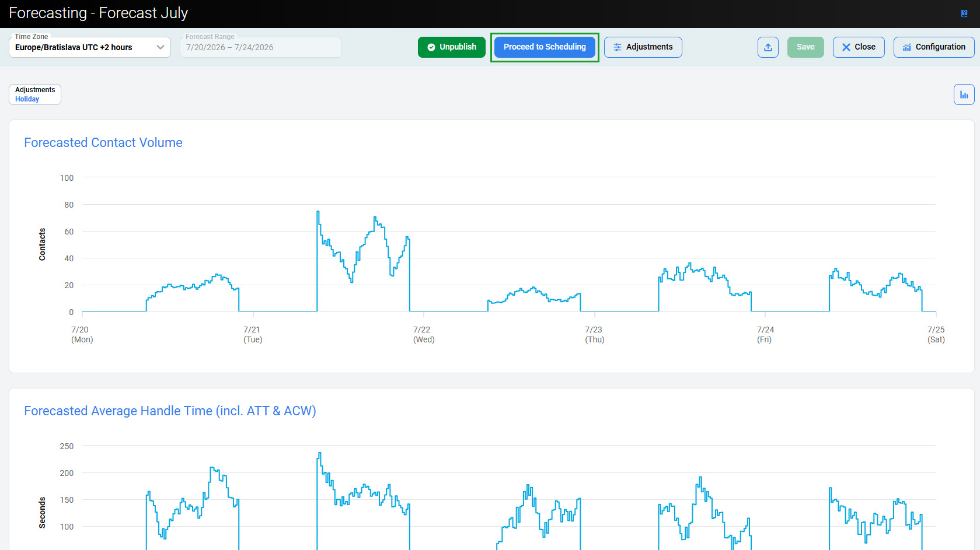Click the Forecasting - Forecast July title
The height and width of the screenshot is (550, 980).
click(98, 13)
